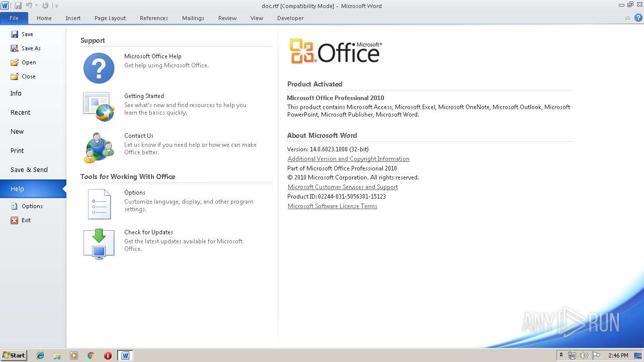This screenshot has width=644, height=362.
Task: Launch Google Chrome from the taskbar
Action: 91,355
